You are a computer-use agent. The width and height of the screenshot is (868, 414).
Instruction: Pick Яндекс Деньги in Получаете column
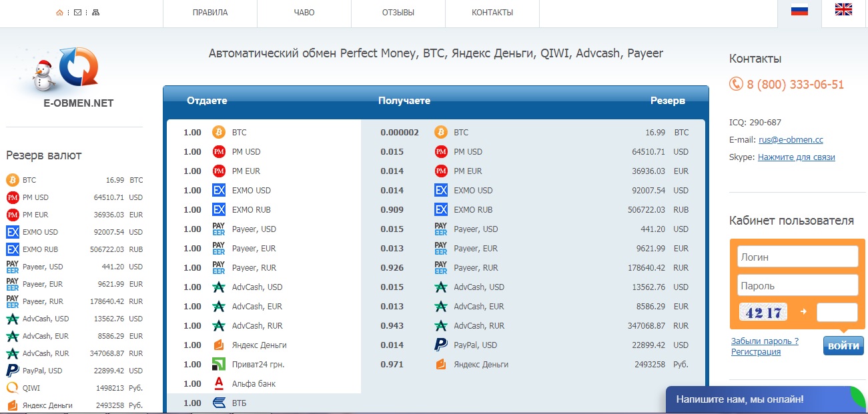pyautogui.click(x=480, y=365)
